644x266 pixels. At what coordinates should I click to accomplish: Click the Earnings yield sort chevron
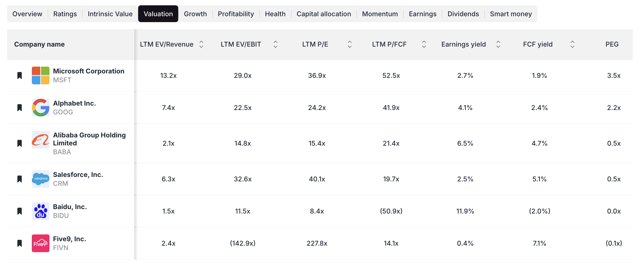498,44
